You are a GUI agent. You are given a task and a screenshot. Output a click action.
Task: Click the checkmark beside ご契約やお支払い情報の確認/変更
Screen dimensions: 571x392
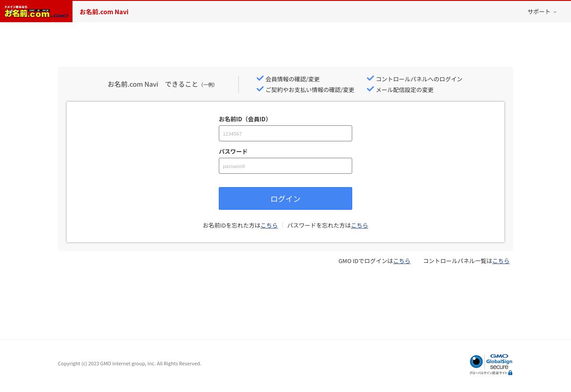(260, 89)
